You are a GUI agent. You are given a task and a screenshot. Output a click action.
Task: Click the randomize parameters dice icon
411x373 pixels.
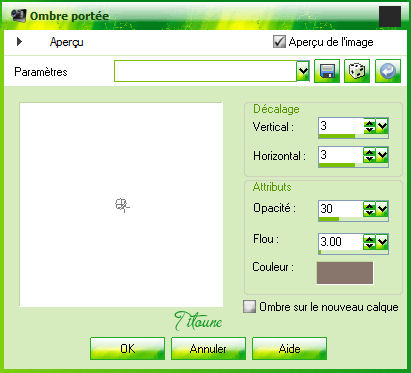tap(357, 71)
